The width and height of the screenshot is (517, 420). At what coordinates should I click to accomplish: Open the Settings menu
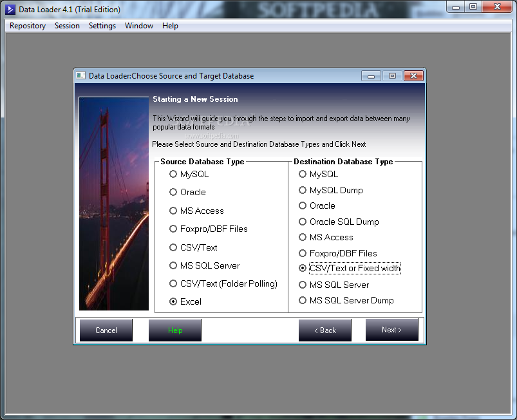tap(102, 26)
